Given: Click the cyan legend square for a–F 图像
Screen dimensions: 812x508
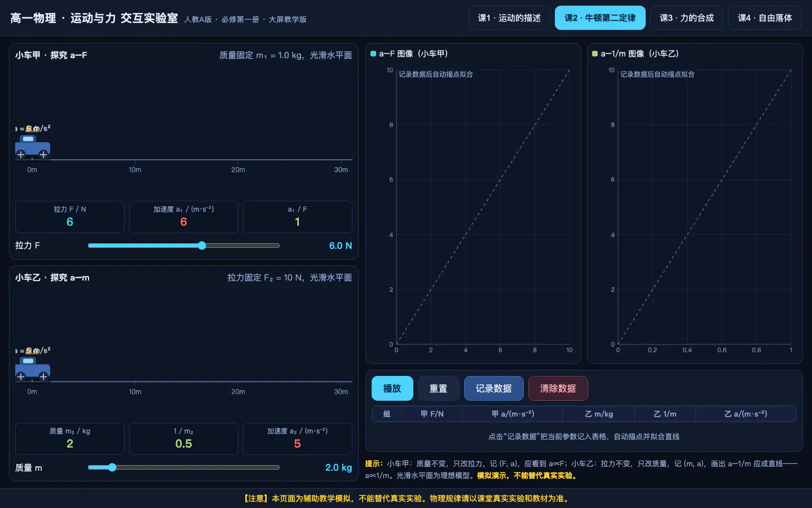Looking at the screenshot, I should (373, 54).
